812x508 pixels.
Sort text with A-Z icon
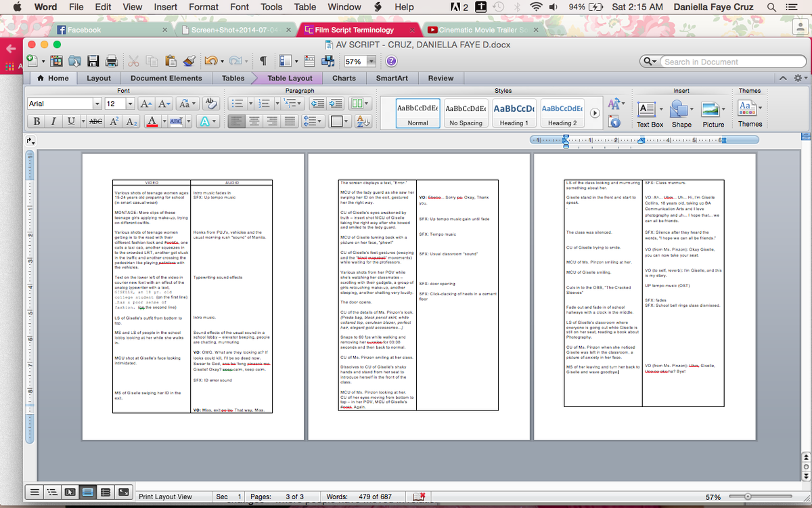pos(363,121)
